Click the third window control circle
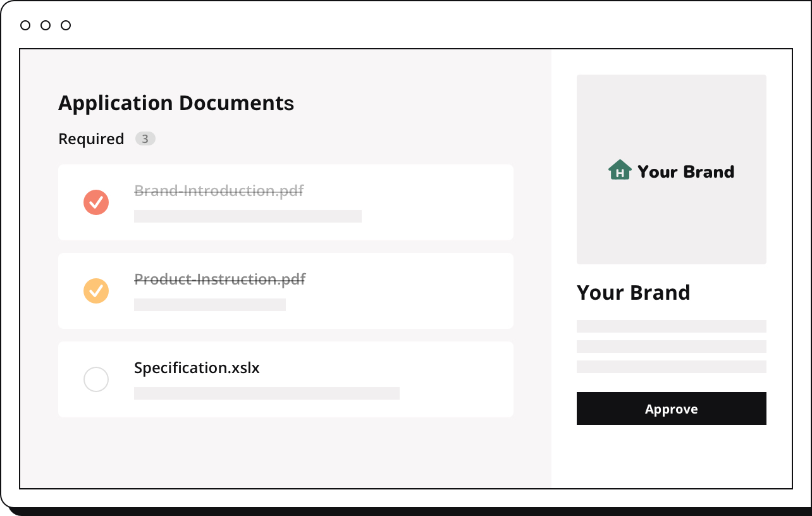Viewport: 812px width, 516px height. [66, 25]
